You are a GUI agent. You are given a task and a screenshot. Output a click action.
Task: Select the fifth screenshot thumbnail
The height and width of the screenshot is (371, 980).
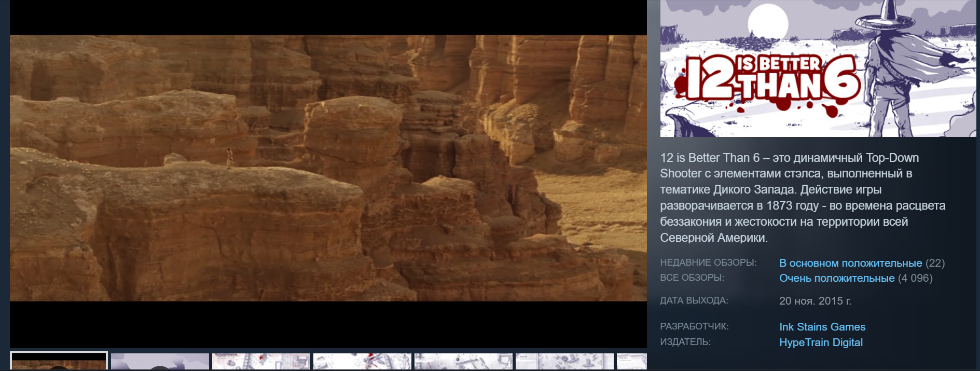coord(463,362)
